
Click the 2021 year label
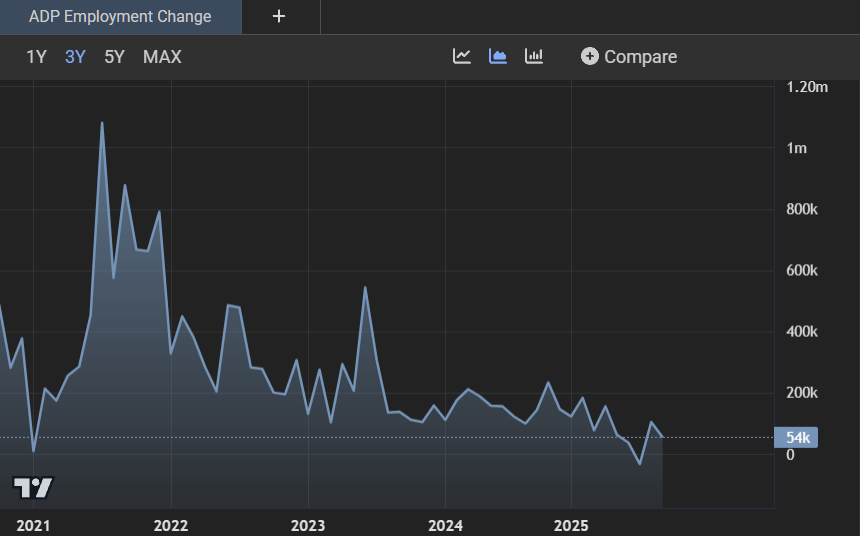pos(33,526)
